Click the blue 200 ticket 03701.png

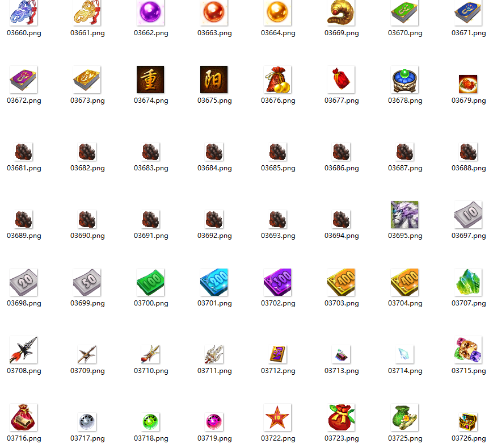tap(214, 282)
